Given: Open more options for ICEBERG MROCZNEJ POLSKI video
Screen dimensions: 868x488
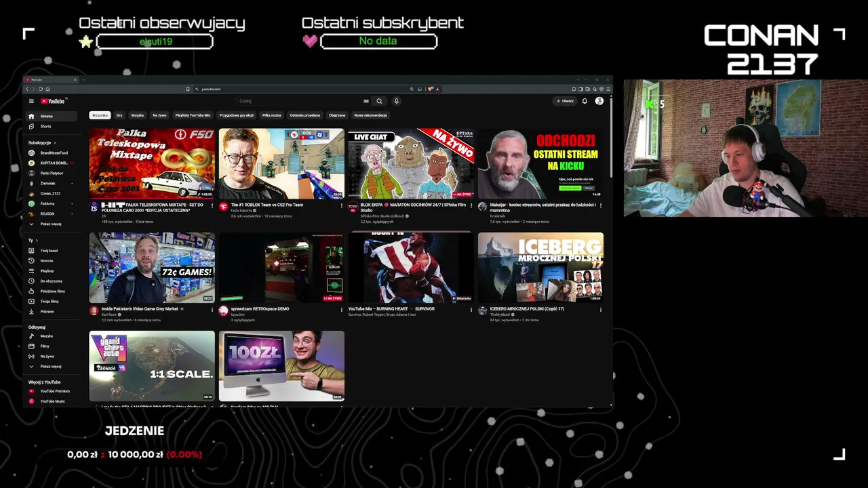Looking at the screenshot, I should [600, 309].
